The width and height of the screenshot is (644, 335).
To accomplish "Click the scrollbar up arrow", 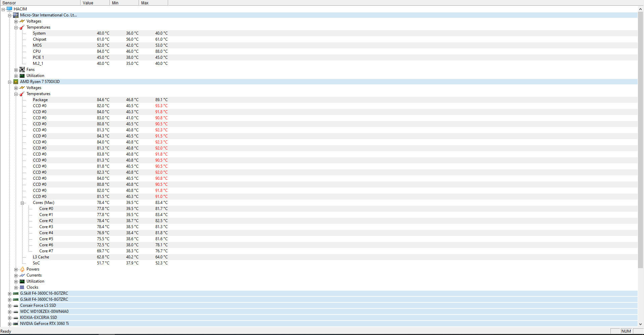I will pos(641,9).
